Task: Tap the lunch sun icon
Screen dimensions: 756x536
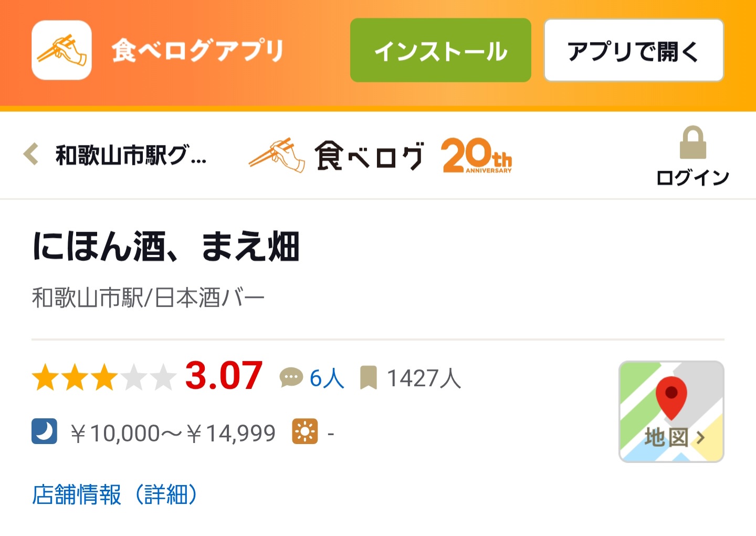Action: [x=305, y=432]
